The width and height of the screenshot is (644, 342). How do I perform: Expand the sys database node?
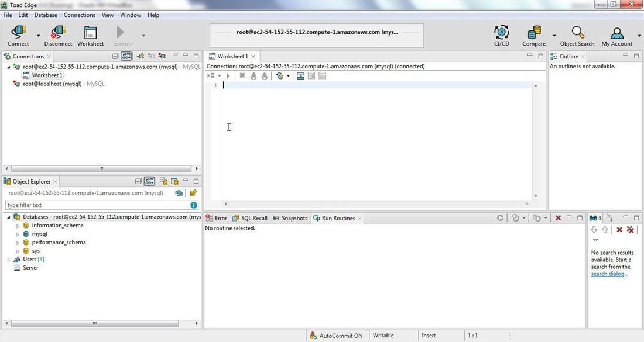[18, 251]
